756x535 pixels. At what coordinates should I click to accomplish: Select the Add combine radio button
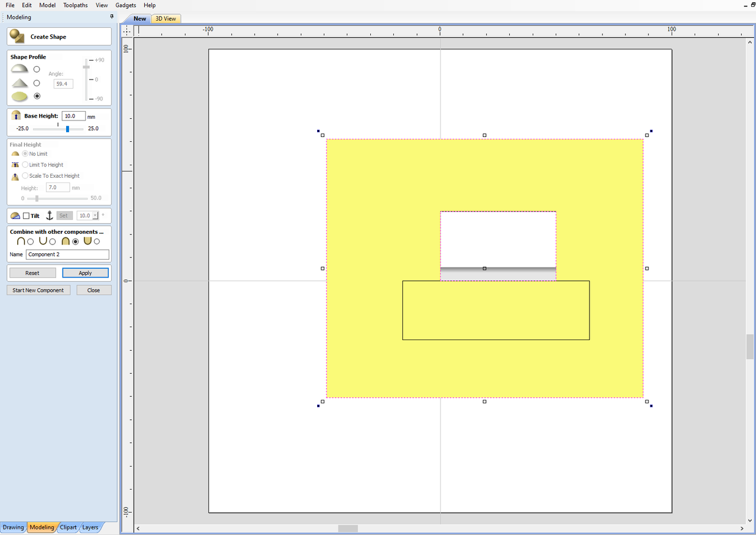(x=31, y=242)
